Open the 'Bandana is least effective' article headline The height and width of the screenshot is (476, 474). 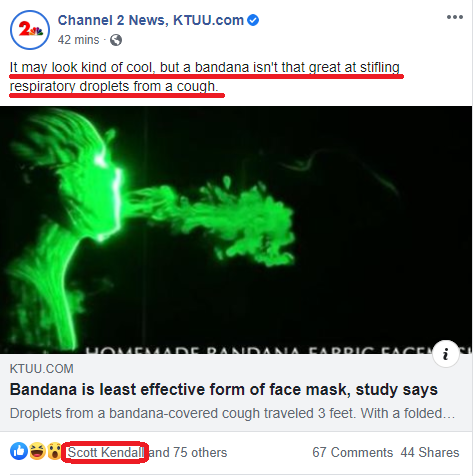pyautogui.click(x=223, y=389)
